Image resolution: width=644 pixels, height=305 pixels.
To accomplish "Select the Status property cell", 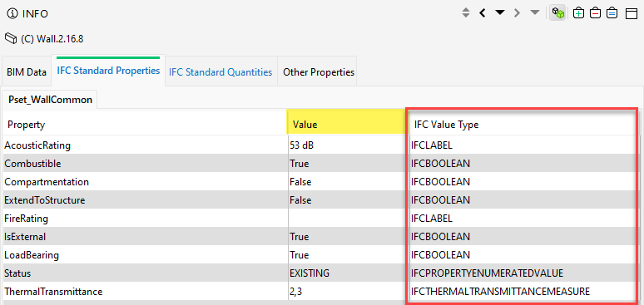I will 146,273.
